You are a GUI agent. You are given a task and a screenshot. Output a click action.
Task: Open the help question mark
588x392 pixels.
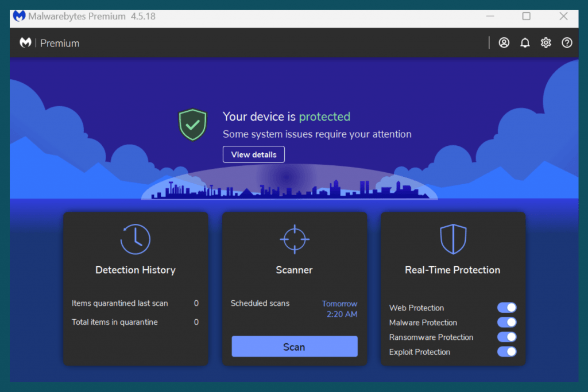pos(567,42)
